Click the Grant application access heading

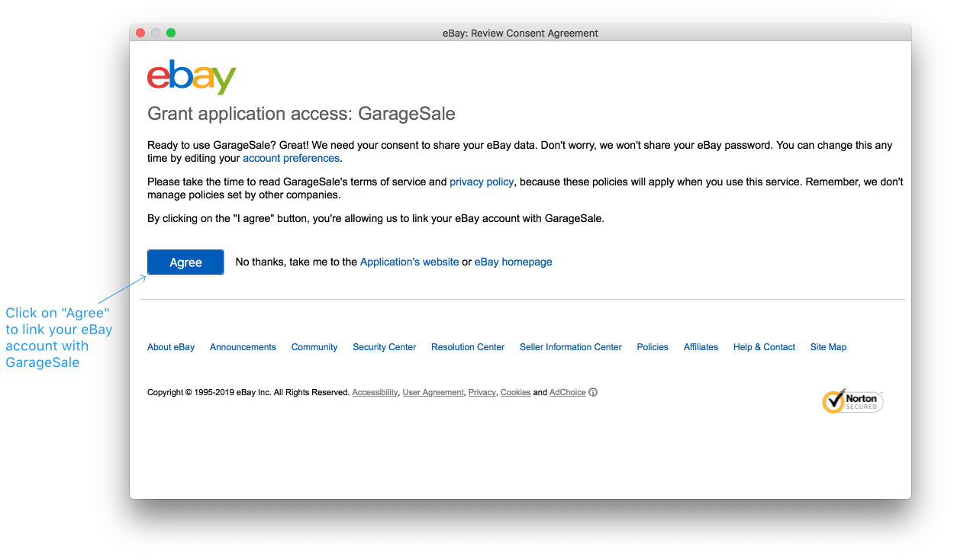coord(301,114)
